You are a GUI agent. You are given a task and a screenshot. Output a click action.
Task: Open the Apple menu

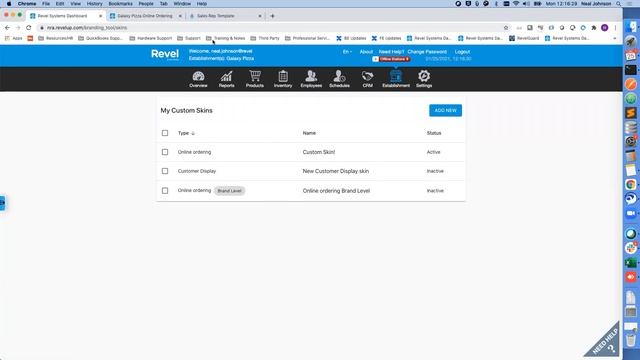[x=9, y=4]
